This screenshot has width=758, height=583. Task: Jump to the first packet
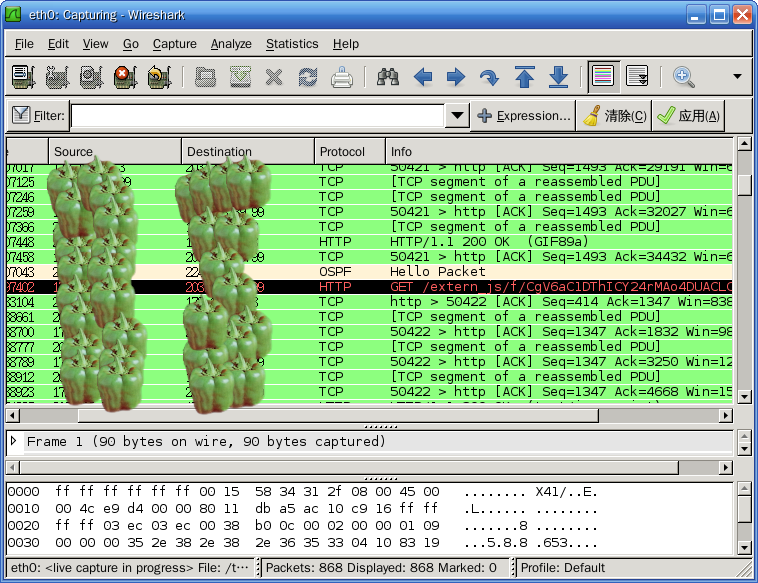pos(525,77)
